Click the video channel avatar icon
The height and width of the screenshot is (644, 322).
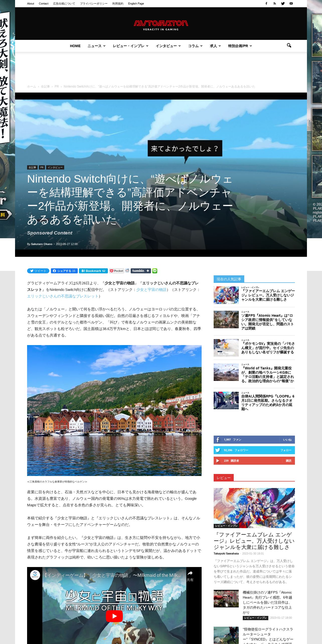(35, 575)
